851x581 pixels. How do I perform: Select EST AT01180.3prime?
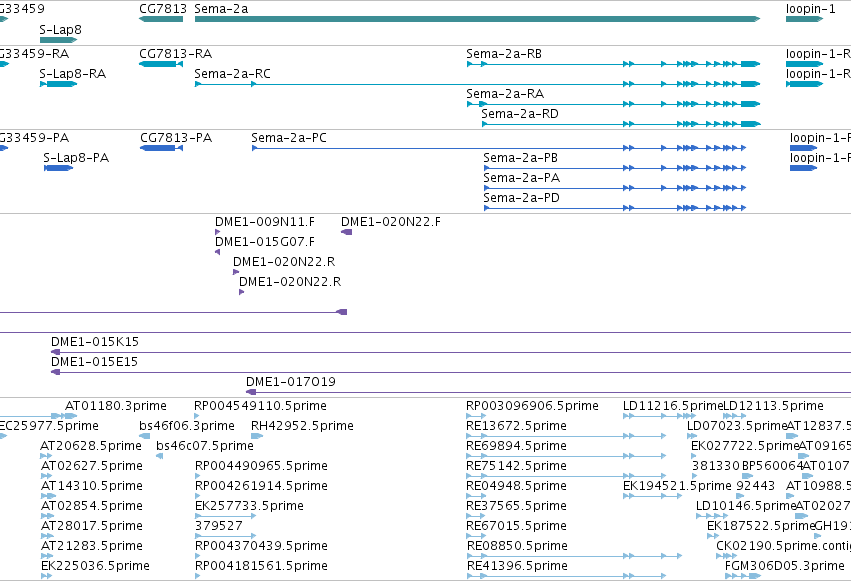[x=71, y=416]
